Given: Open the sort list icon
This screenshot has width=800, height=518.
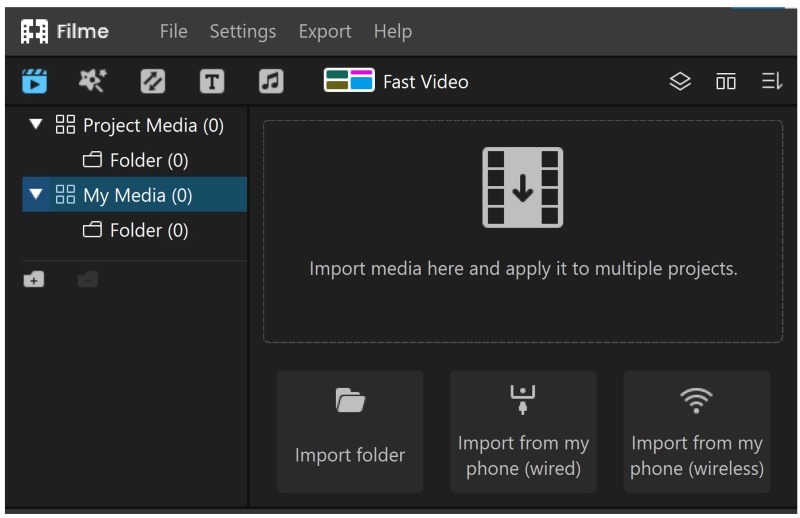Looking at the screenshot, I should [771, 81].
